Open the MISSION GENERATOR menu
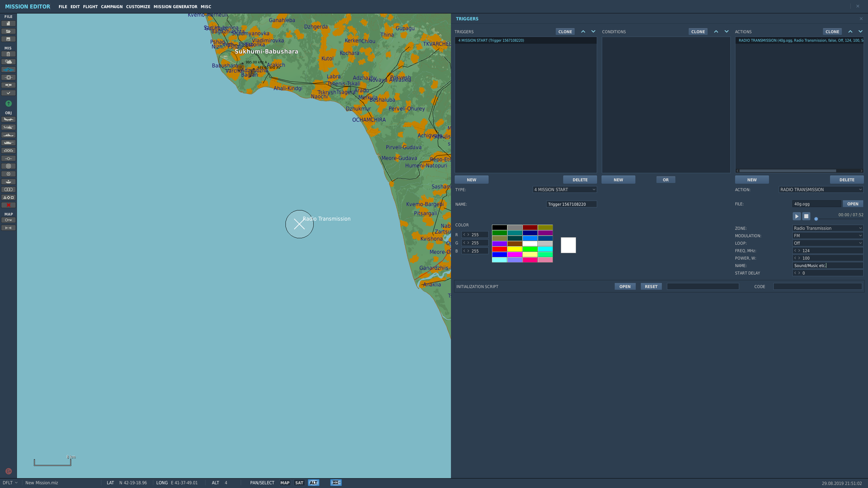868x488 pixels. [x=175, y=7]
